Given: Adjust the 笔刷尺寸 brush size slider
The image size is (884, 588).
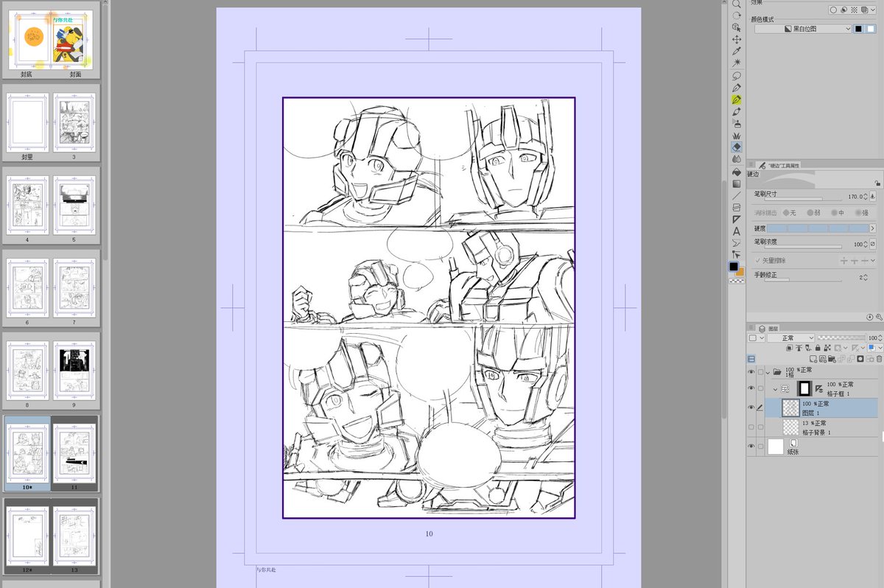Looking at the screenshot, I should click(x=803, y=199).
